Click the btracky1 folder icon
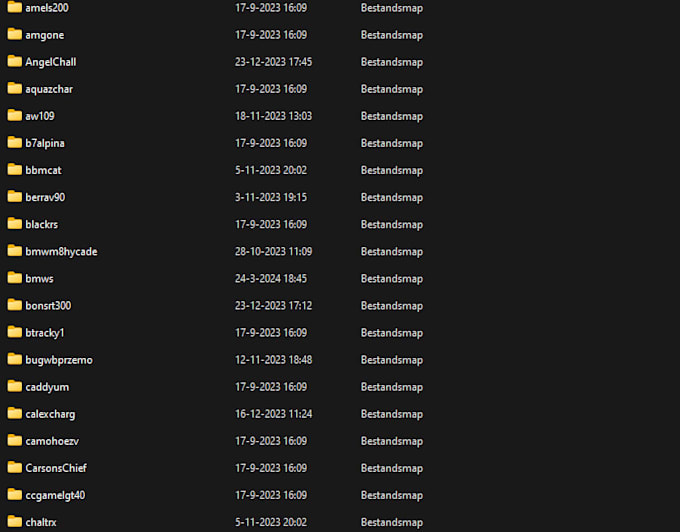680x532 pixels. 14,332
